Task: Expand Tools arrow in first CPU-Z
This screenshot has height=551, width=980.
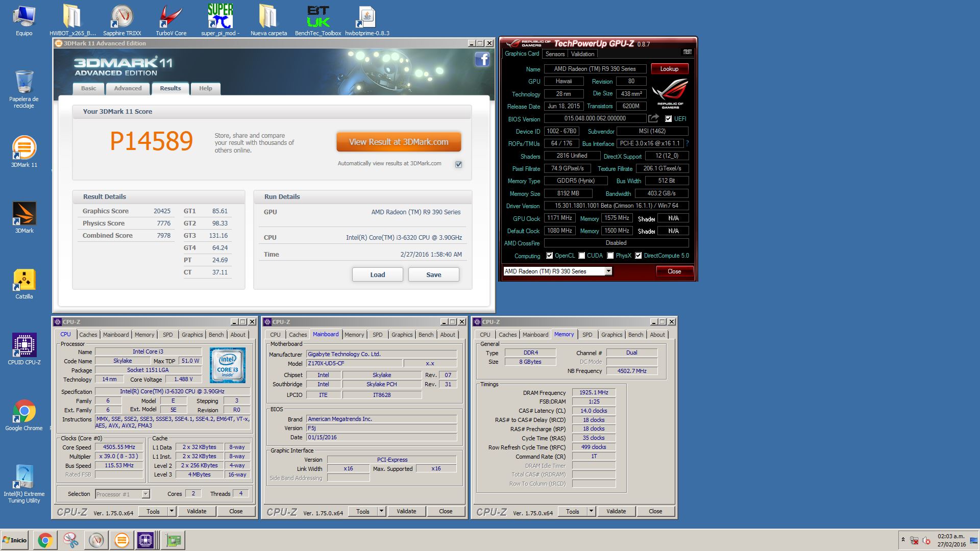Action: click(172, 511)
